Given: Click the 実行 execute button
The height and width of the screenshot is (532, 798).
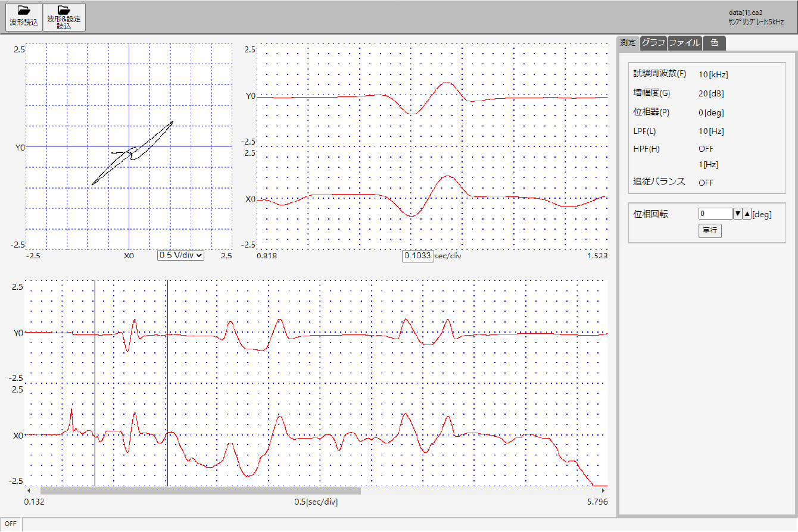Looking at the screenshot, I should click(710, 230).
